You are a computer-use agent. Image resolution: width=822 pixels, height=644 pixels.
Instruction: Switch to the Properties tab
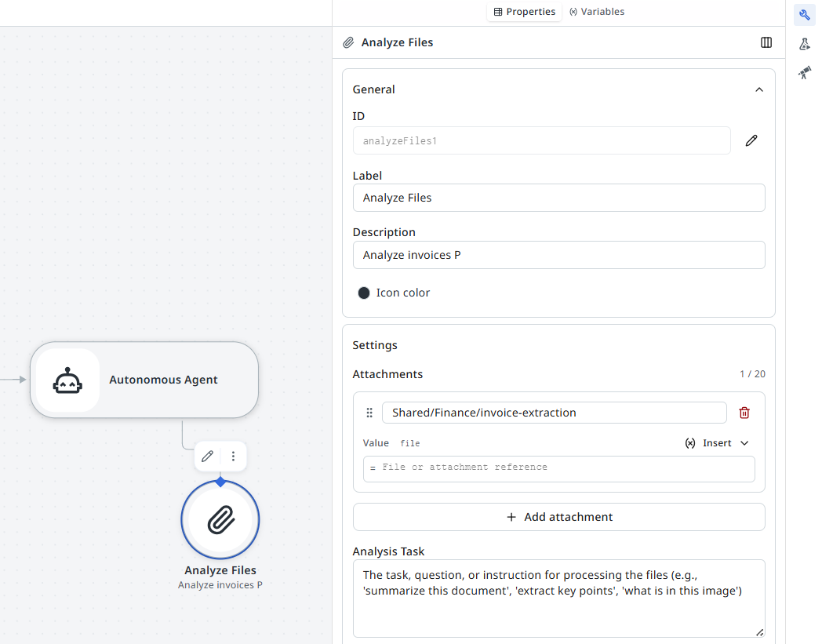pos(524,12)
